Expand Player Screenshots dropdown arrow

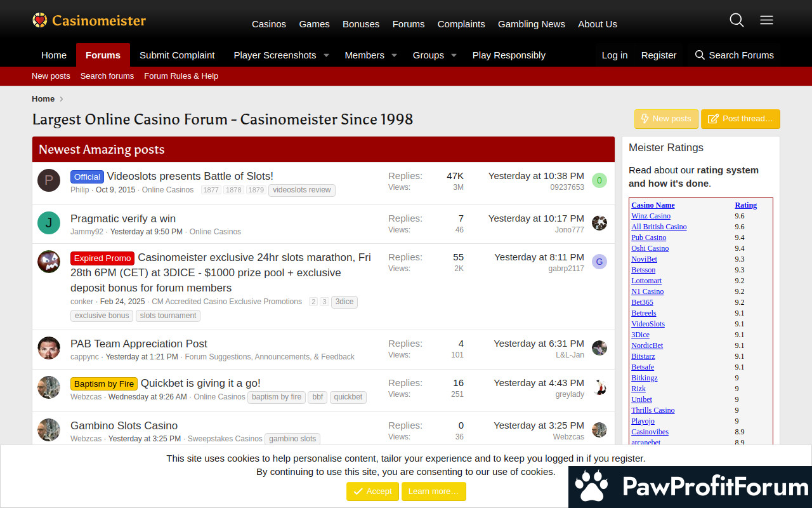(x=326, y=55)
